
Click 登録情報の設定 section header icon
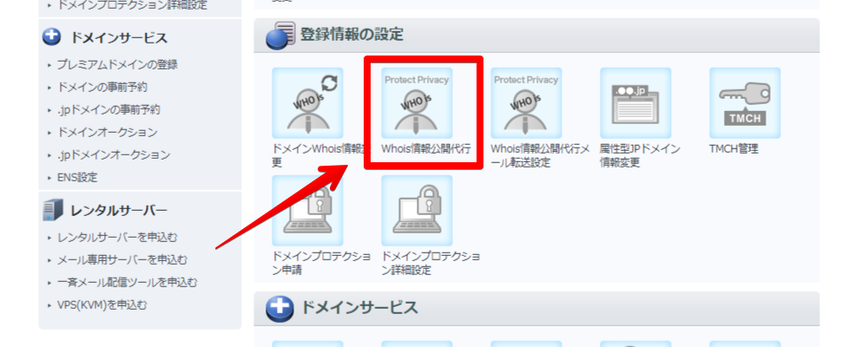pos(280,36)
